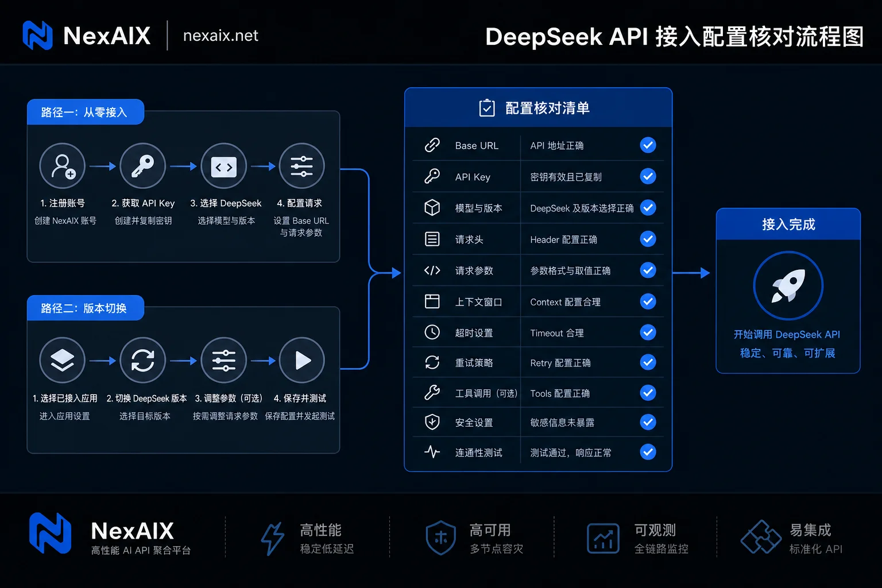Click the key icon in the API Key row
This screenshot has height=588, width=882.
click(432, 176)
